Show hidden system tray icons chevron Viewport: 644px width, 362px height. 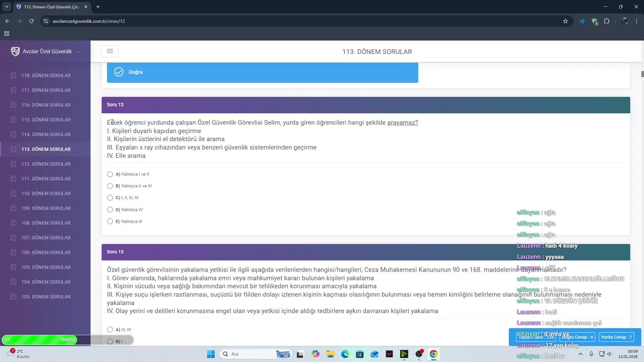tap(581, 354)
